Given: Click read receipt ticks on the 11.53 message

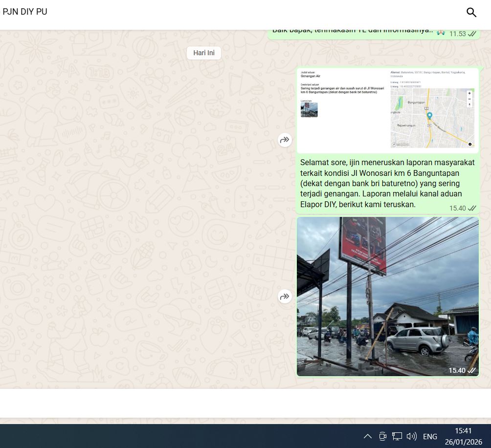Looking at the screenshot, I should click(472, 34).
